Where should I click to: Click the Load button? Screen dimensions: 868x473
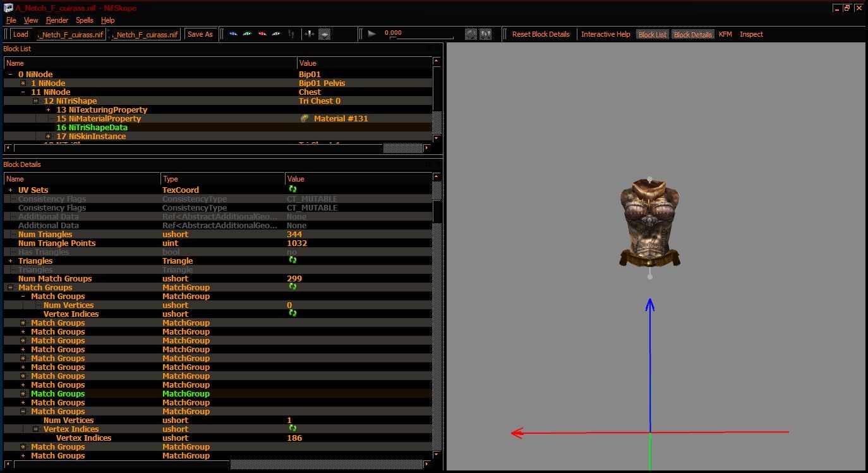tap(21, 34)
